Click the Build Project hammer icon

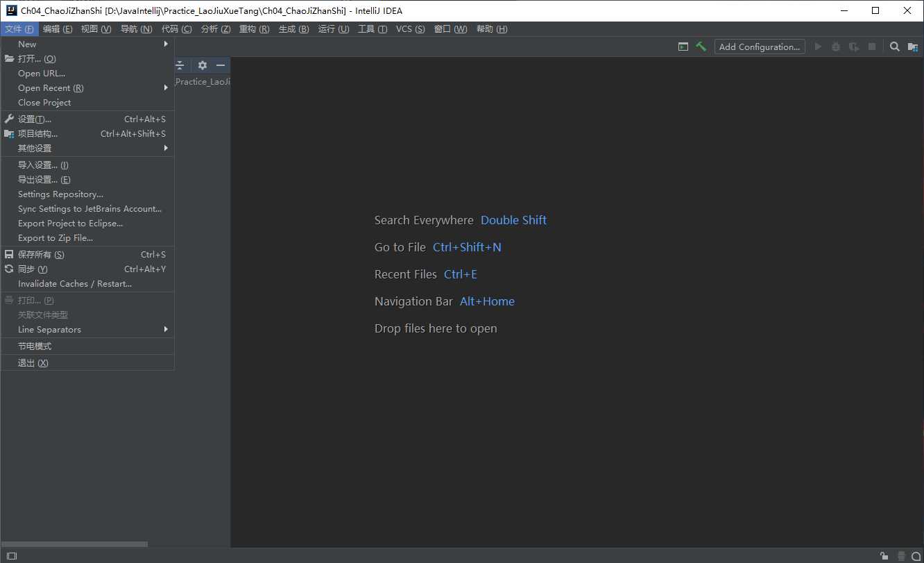tap(701, 47)
